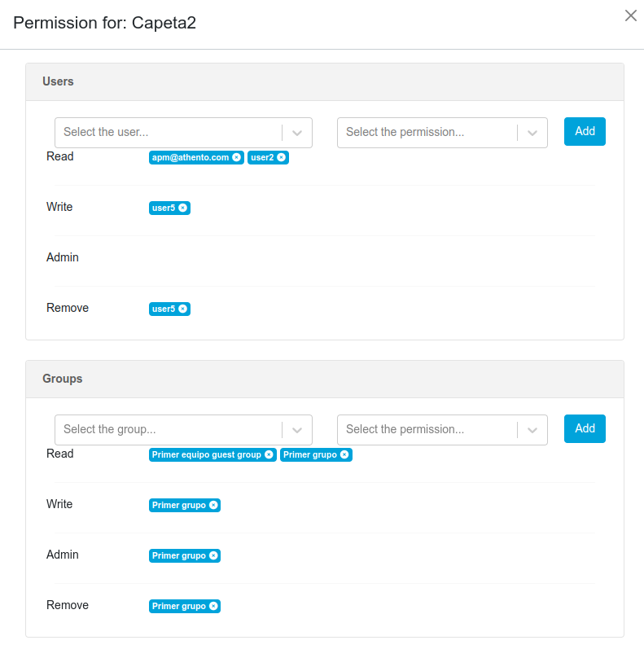Click the user5 tag in Write row
Screen dimensions: 644x658
point(164,208)
